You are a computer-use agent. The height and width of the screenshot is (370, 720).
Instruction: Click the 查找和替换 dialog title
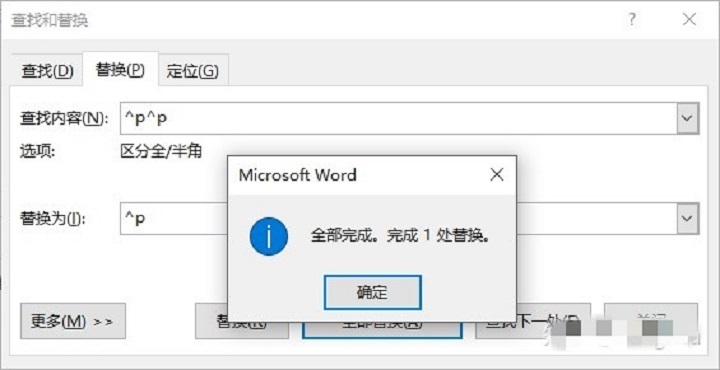[50, 21]
